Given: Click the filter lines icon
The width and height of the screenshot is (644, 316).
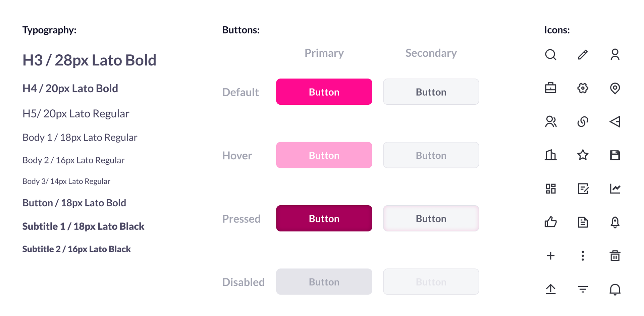Looking at the screenshot, I should point(583,289).
